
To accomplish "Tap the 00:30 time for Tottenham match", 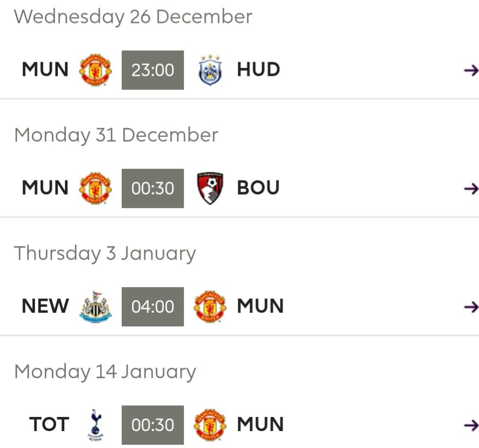I will [x=153, y=425].
